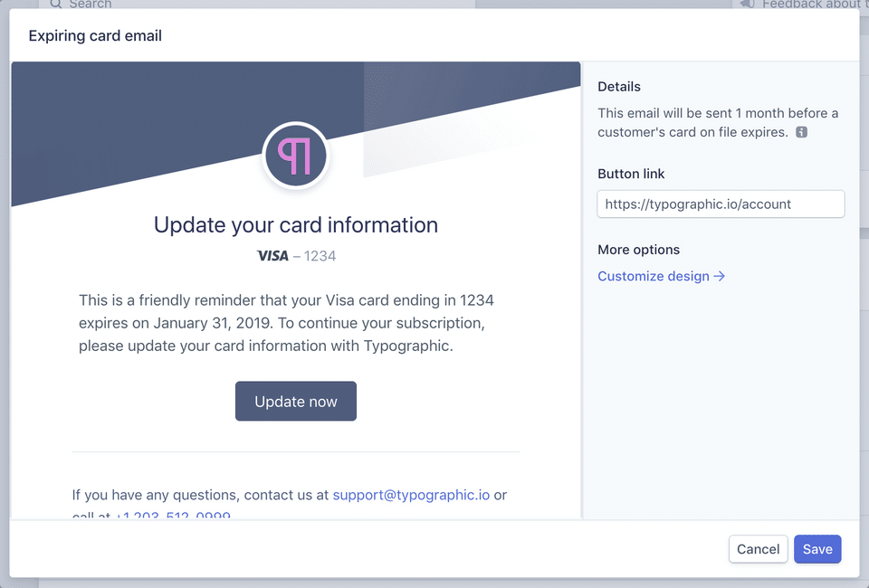869x588 pixels.
Task: Open the Customize design link
Action: point(654,276)
